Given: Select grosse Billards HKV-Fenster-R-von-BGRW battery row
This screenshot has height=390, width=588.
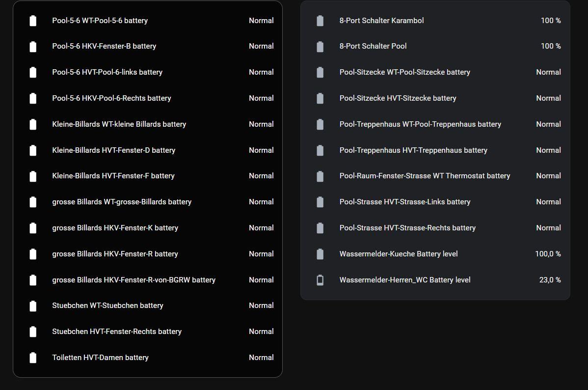Looking at the screenshot, I should (x=134, y=280).
